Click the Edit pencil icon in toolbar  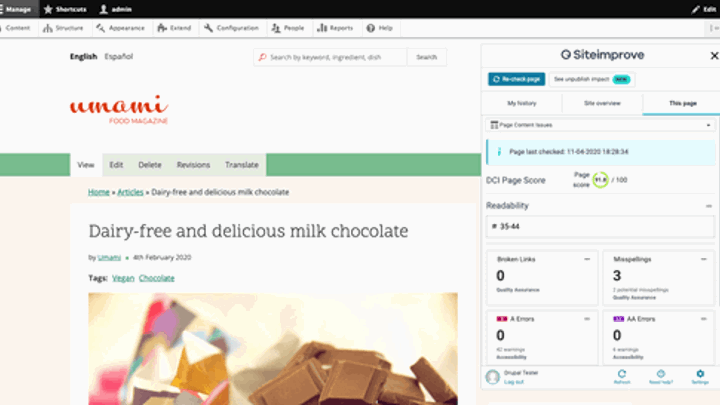coord(696,9)
